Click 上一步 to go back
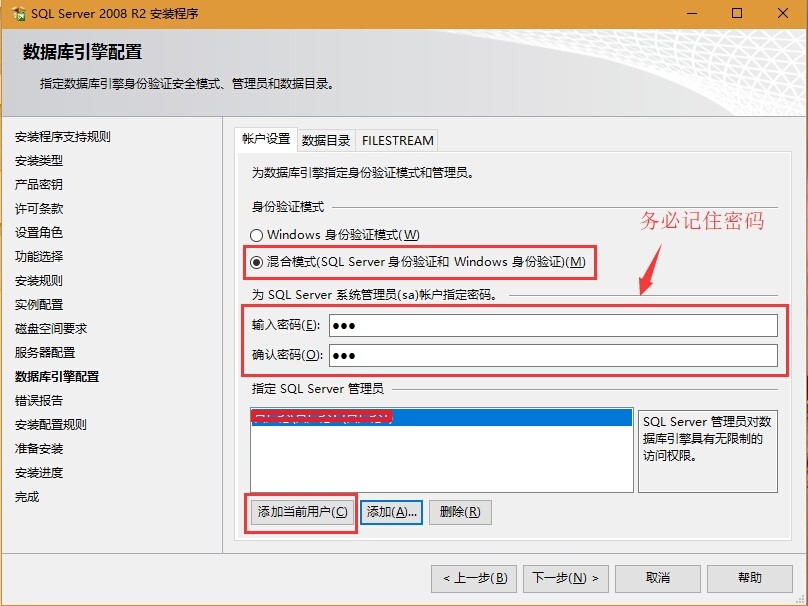This screenshot has height=606, width=808. click(x=475, y=578)
